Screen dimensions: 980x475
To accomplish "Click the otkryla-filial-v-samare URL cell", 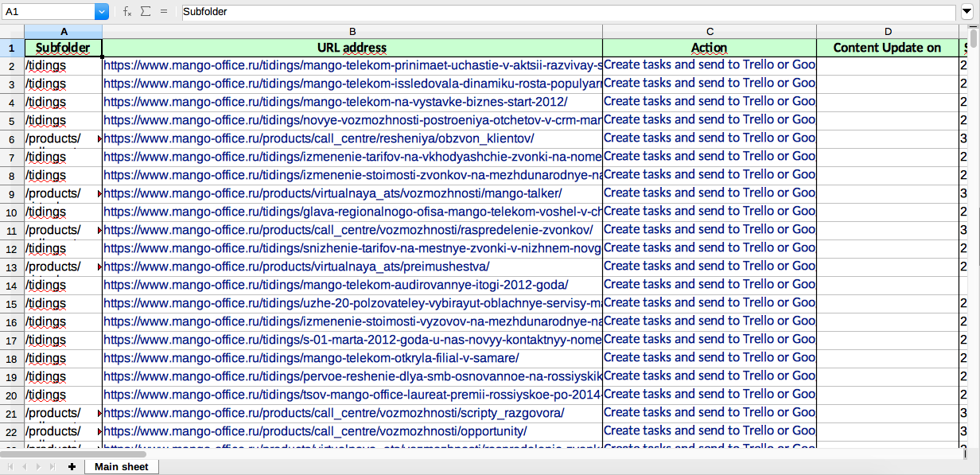I will pyautogui.click(x=352, y=358).
